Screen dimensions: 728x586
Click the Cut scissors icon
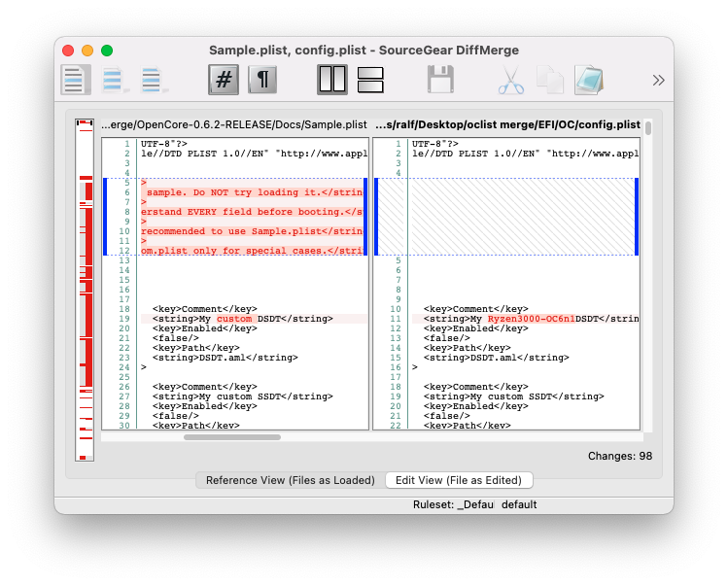click(510, 80)
